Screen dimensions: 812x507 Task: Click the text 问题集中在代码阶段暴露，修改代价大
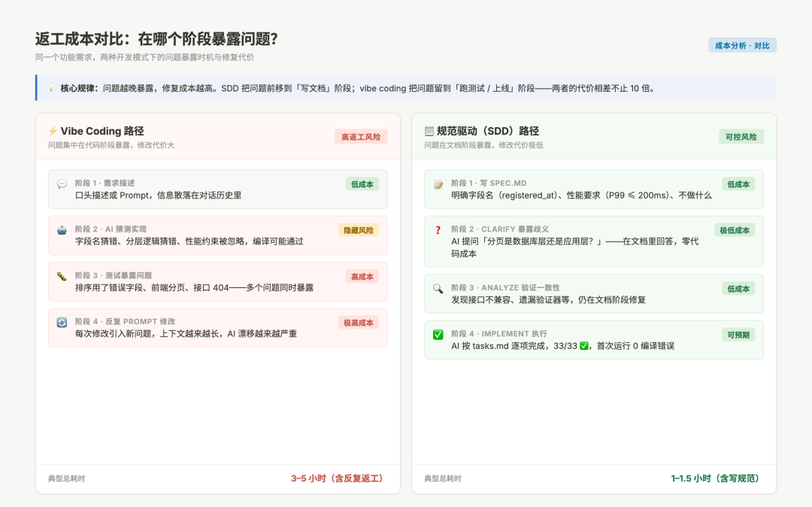point(111,145)
